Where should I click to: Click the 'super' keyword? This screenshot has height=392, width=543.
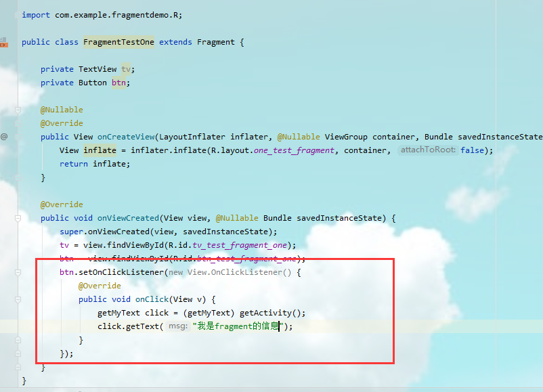71,232
